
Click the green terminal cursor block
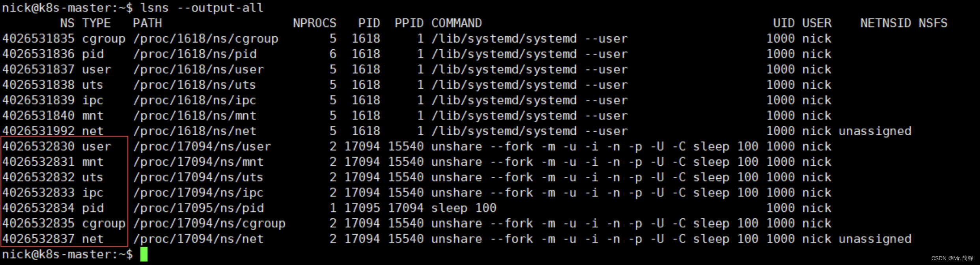pyautogui.click(x=144, y=254)
